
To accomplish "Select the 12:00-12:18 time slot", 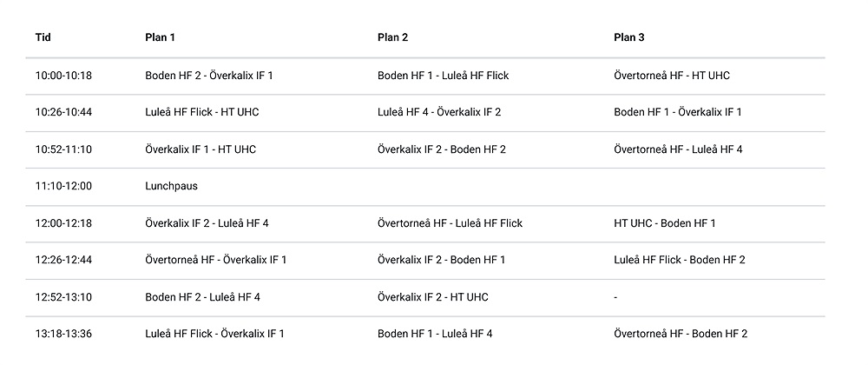I will (x=63, y=223).
